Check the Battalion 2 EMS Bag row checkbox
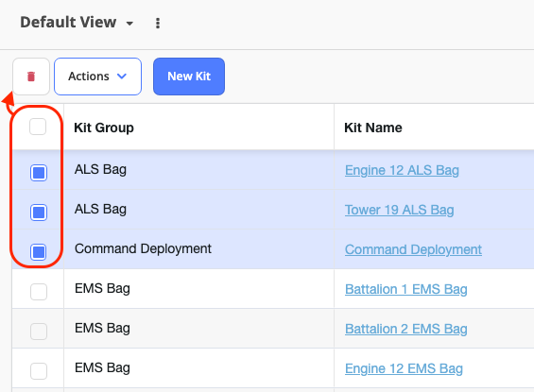Screen dimensions: 534x392 tap(39, 332)
